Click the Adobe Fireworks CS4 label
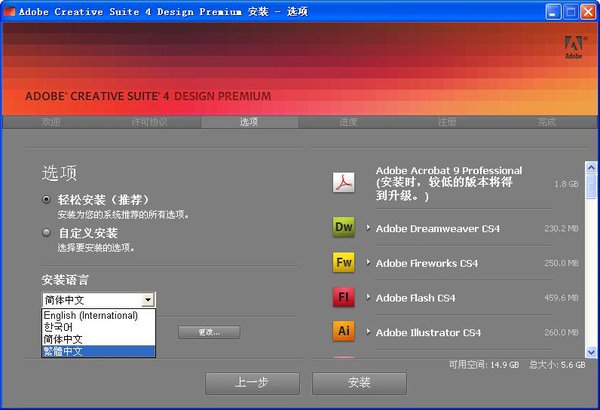The width and height of the screenshot is (600, 410). [427, 263]
